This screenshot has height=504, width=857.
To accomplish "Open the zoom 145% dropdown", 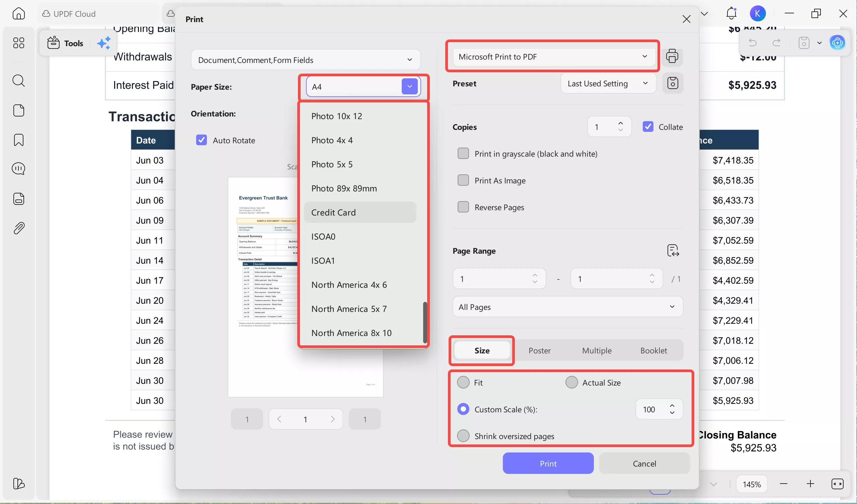I will click(x=752, y=484).
